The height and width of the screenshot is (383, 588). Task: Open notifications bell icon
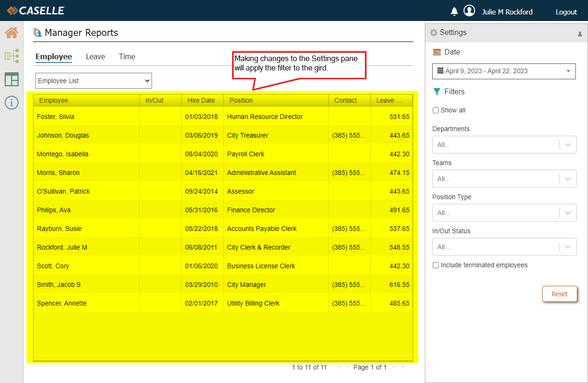tap(454, 12)
